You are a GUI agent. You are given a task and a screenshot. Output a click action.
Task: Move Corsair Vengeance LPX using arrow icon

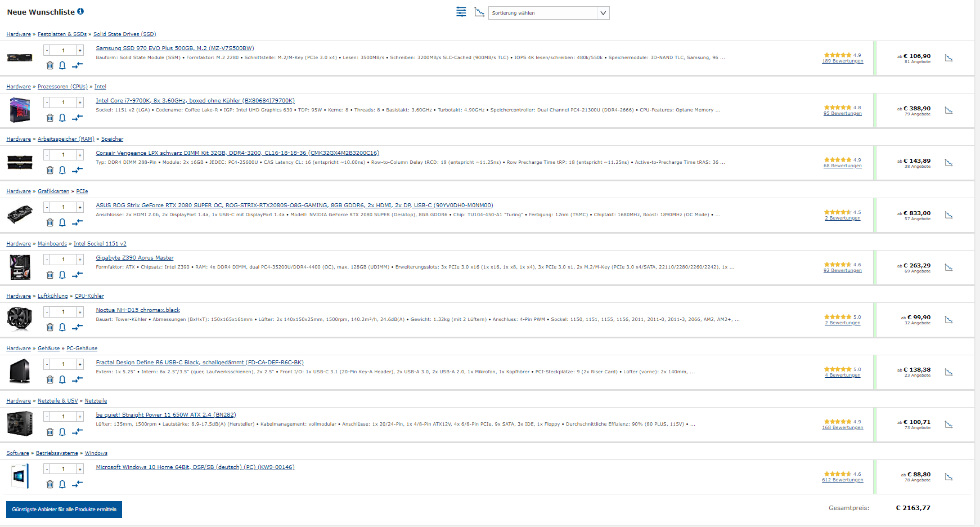77,170
